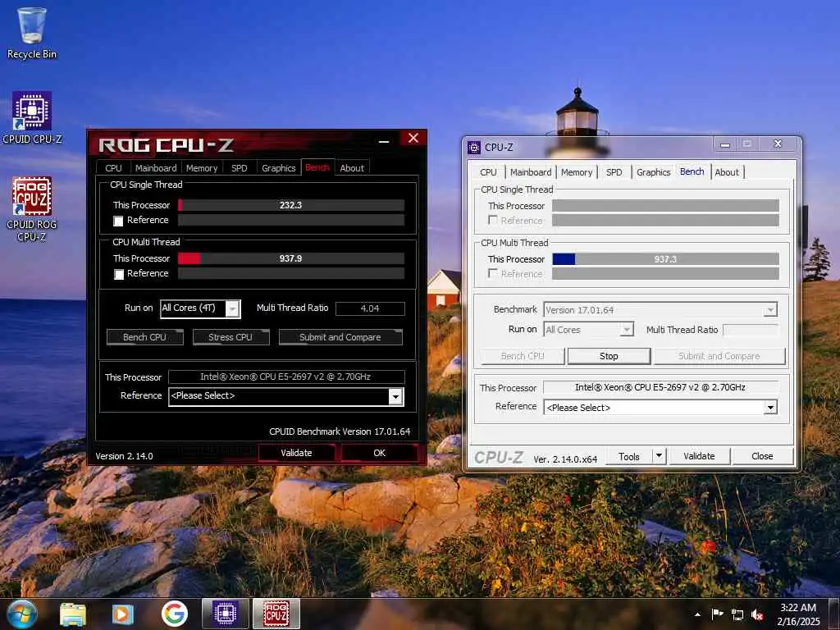
Task: Click Submit and Compare in ROG CPU-Z
Action: pyautogui.click(x=340, y=337)
